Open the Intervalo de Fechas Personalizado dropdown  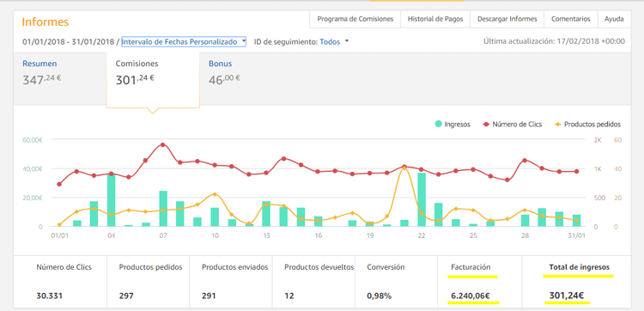coord(184,42)
